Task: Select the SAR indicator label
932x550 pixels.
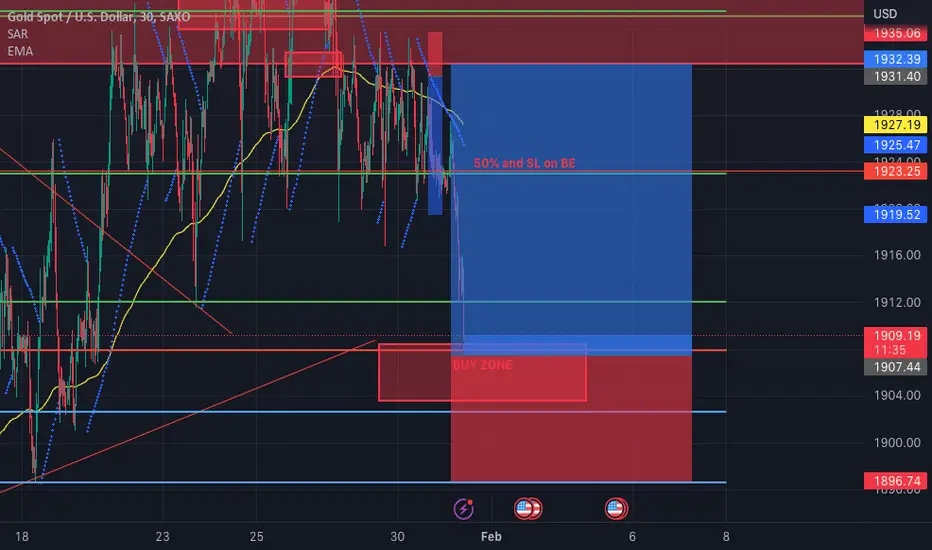Action: [17, 34]
